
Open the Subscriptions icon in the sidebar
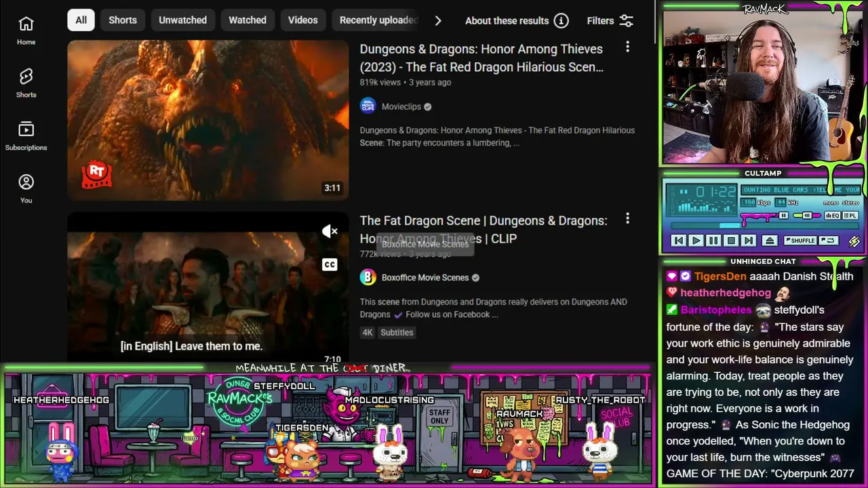pyautogui.click(x=26, y=129)
